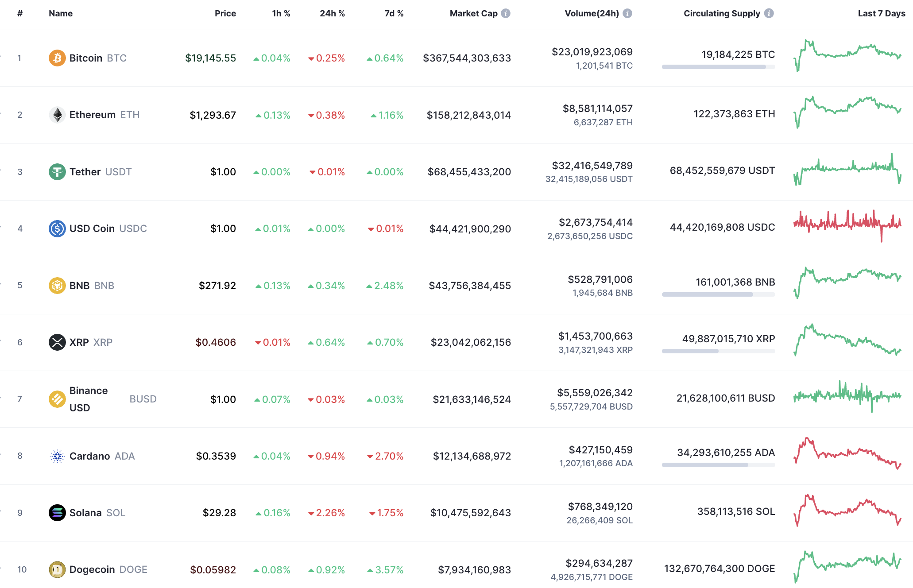This screenshot has width=913, height=588.
Task: Click the Tether USDT logo
Action: (x=57, y=171)
